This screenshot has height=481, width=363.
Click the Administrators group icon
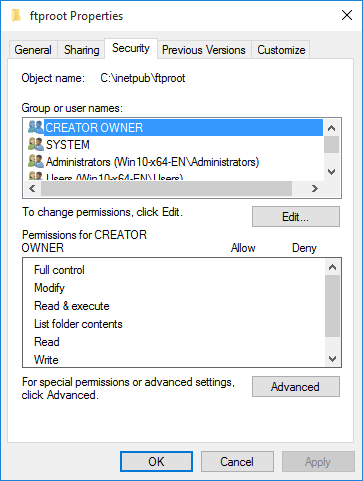(36, 161)
